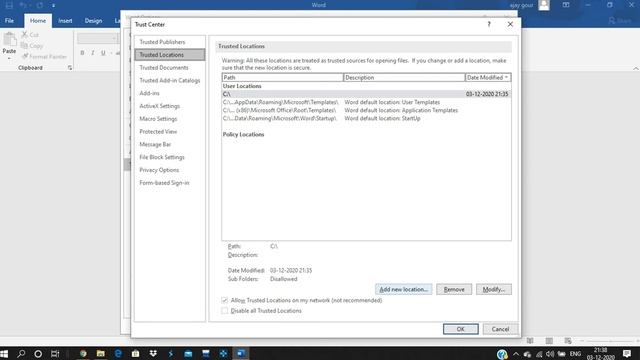640x360 pixels.
Task: Click Print Layout view icon in status bar
Action: 549,341
